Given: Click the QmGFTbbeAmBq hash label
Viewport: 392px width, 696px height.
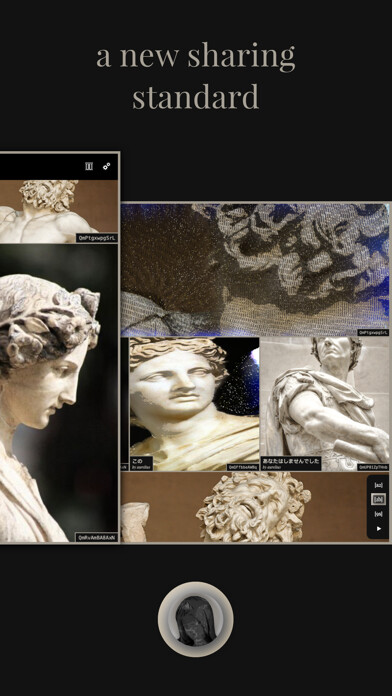Looking at the screenshot, I should point(243,467).
